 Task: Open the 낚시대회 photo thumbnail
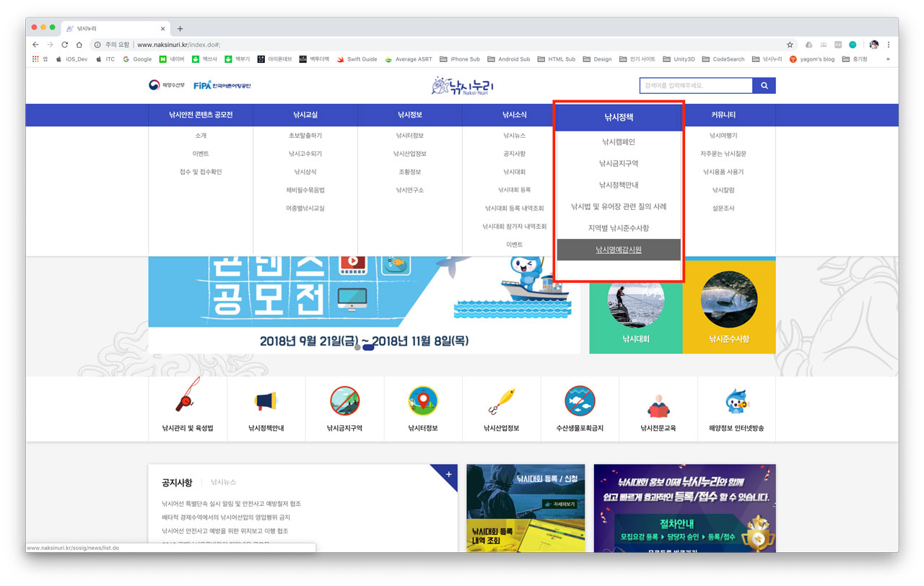tap(636, 302)
